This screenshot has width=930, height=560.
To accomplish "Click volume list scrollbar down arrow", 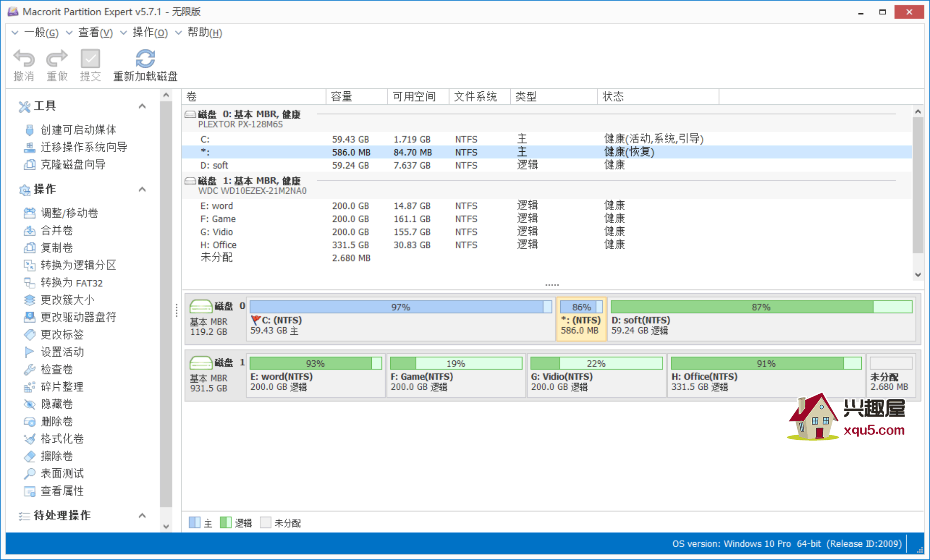I will click(918, 275).
